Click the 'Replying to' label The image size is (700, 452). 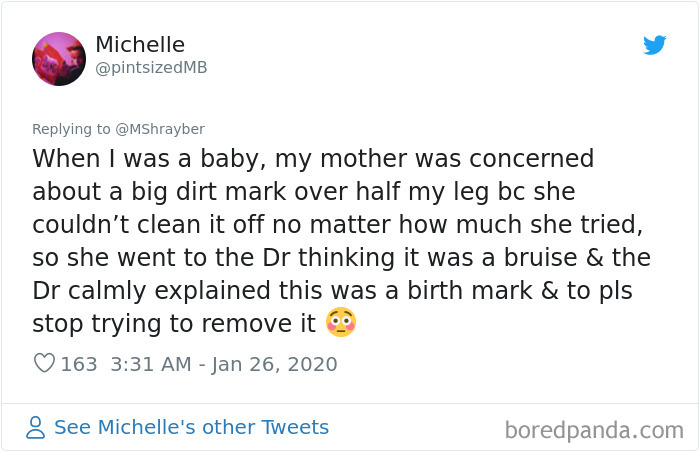pyautogui.click(x=70, y=129)
